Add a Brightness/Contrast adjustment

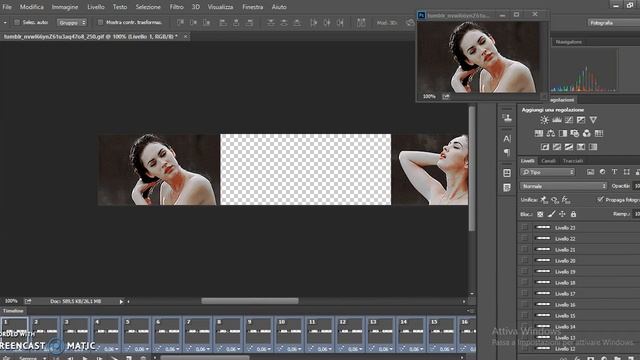click(544, 120)
